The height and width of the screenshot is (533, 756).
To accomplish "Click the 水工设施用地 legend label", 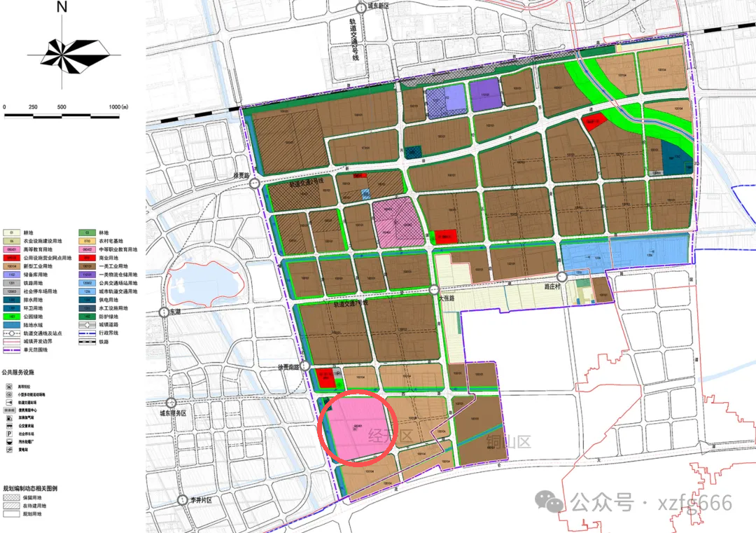I will pos(113,308).
